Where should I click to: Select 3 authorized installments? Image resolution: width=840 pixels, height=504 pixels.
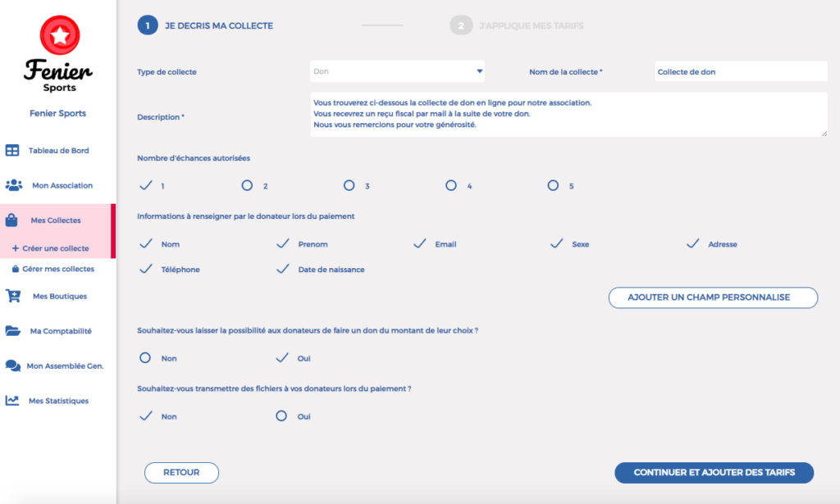(349, 185)
